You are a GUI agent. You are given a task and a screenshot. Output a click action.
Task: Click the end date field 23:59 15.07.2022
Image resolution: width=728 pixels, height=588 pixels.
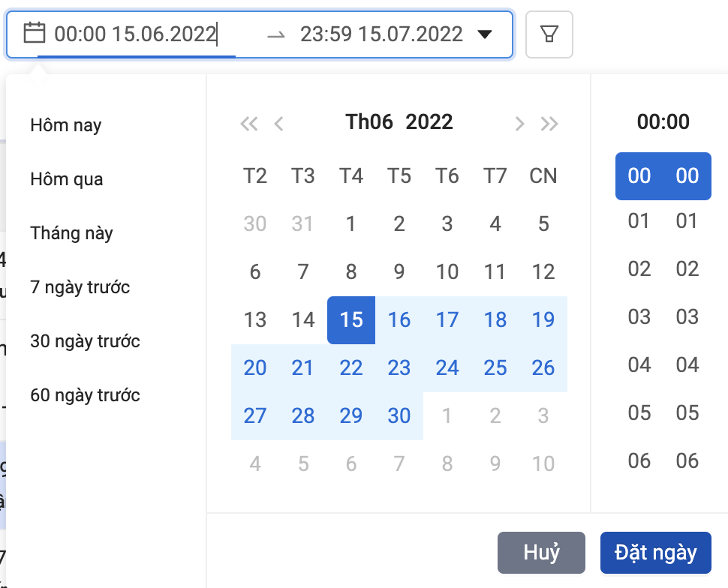384,33
